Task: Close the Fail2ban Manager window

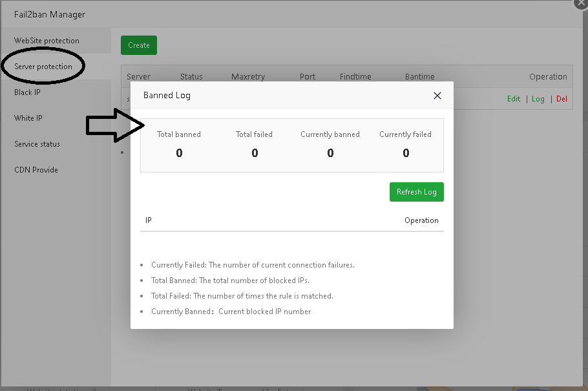Action: 582,3
